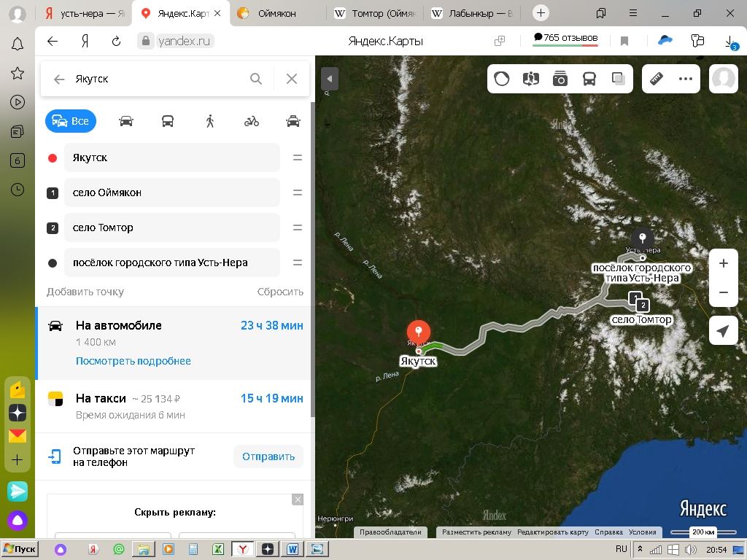Select the 'На такси' route option
This screenshot has width=747, height=560.
[174, 406]
